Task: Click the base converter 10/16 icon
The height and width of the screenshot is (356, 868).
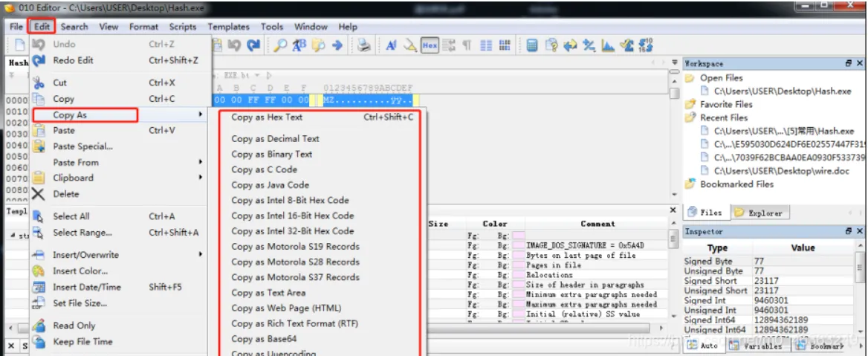Action: [646, 46]
